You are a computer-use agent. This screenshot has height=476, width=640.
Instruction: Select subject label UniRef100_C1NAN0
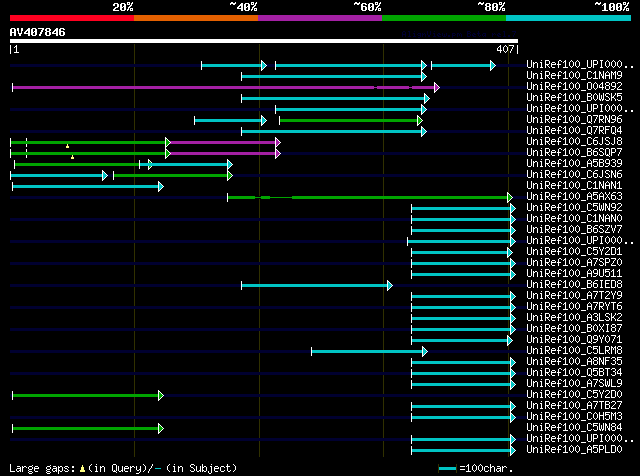[x=574, y=218]
